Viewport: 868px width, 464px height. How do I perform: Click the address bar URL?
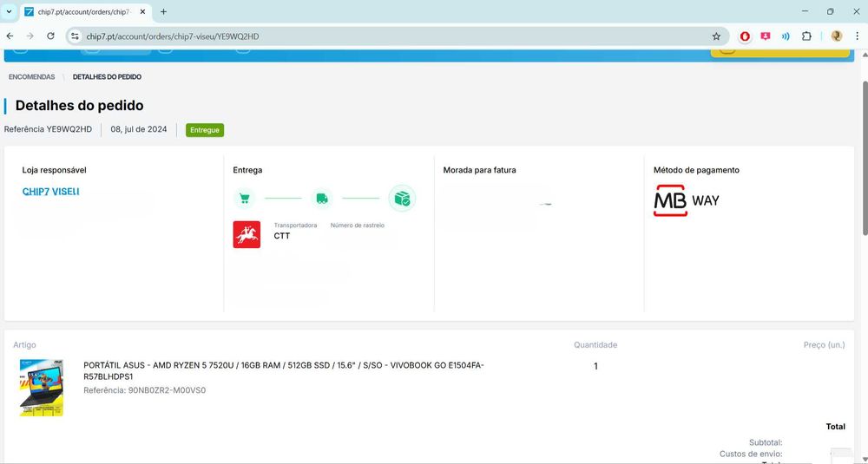point(173,36)
